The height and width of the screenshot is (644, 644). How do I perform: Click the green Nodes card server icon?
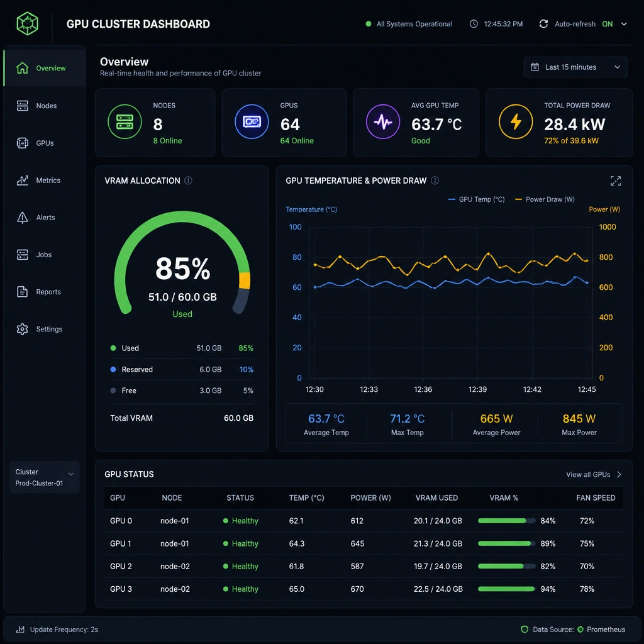click(125, 122)
